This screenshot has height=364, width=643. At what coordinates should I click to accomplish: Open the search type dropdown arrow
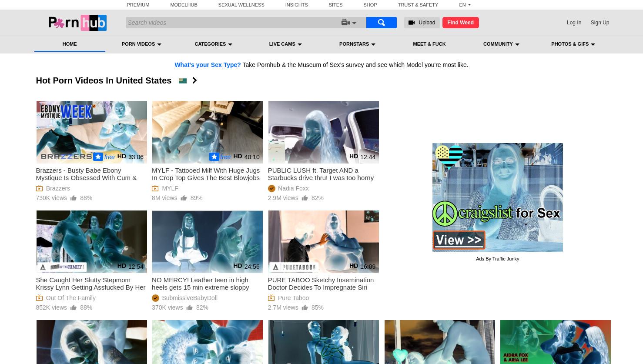[x=354, y=23]
